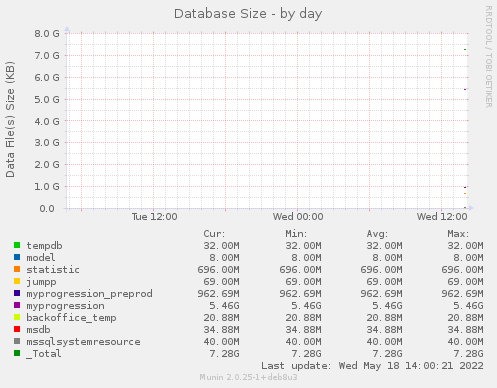Click the 'Min:' column header

pyautogui.click(x=296, y=234)
